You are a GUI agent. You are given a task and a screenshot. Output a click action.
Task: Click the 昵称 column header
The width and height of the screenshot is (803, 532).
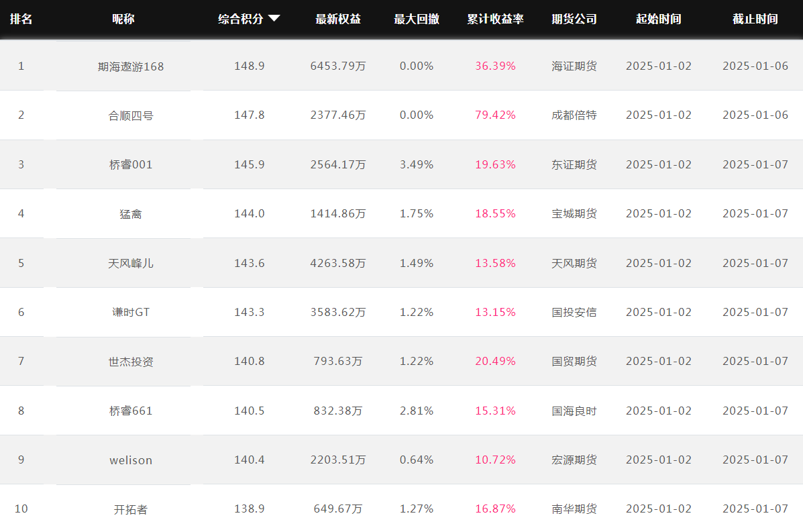tap(123, 19)
